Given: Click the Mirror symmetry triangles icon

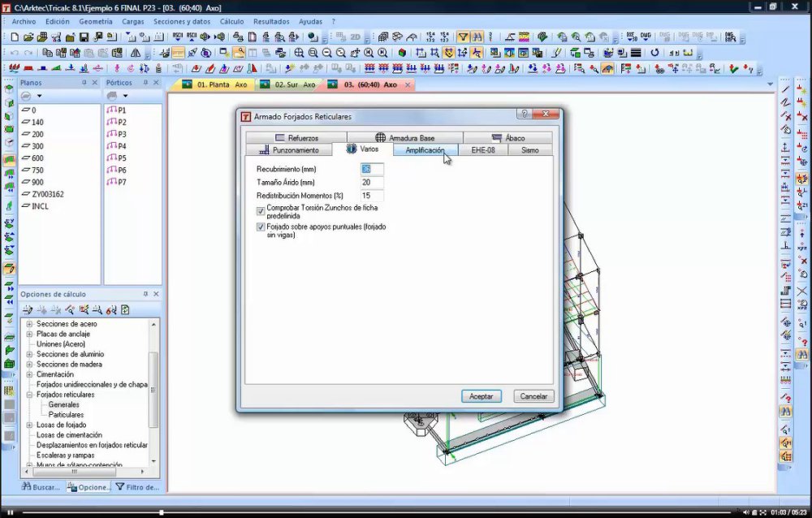Looking at the screenshot, I should (136, 53).
